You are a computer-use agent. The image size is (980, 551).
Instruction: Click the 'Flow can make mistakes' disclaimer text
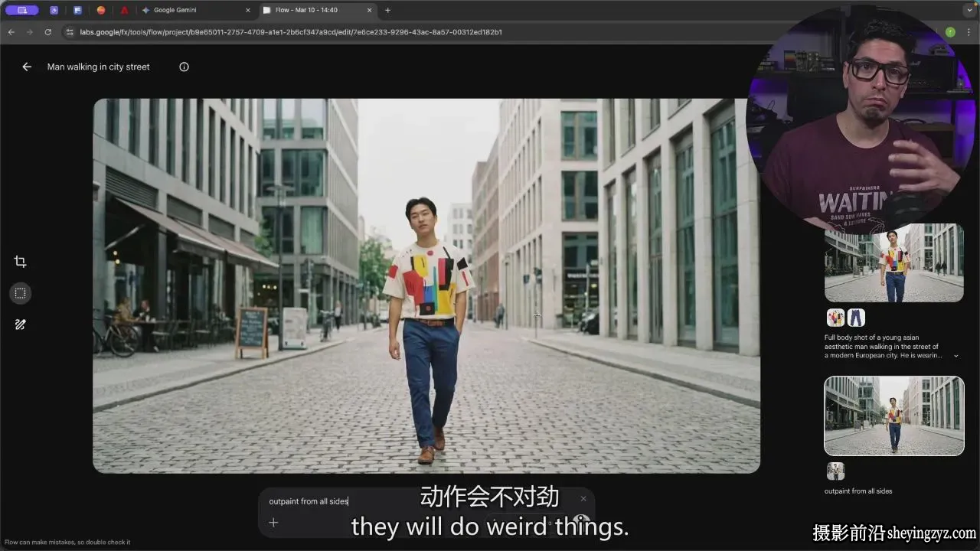pyautogui.click(x=67, y=542)
